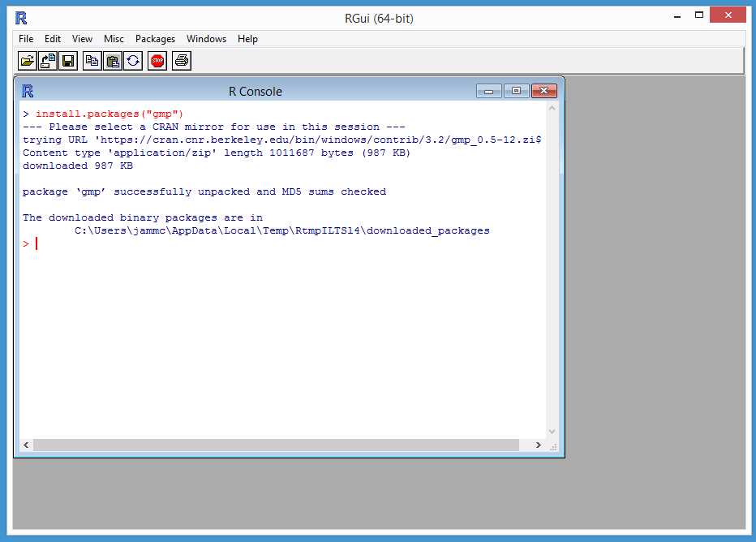The image size is (756, 542).
Task: Click the R Console resize grip corner
Action: click(x=553, y=447)
